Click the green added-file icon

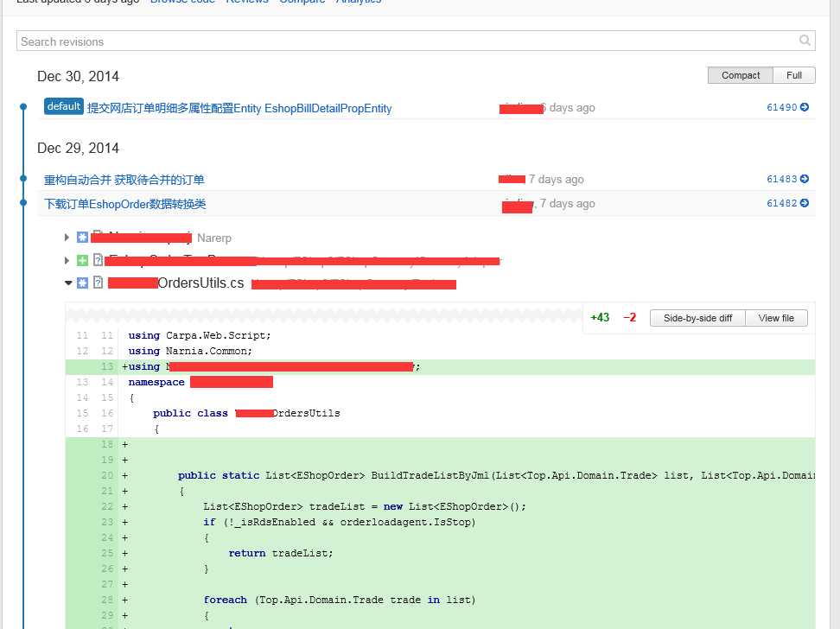(x=82, y=260)
